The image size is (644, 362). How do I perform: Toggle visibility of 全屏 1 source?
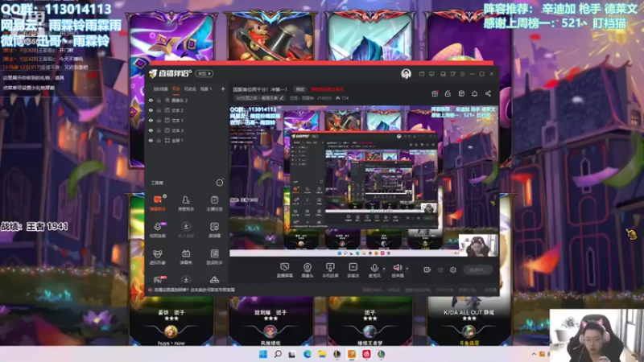coord(151,140)
